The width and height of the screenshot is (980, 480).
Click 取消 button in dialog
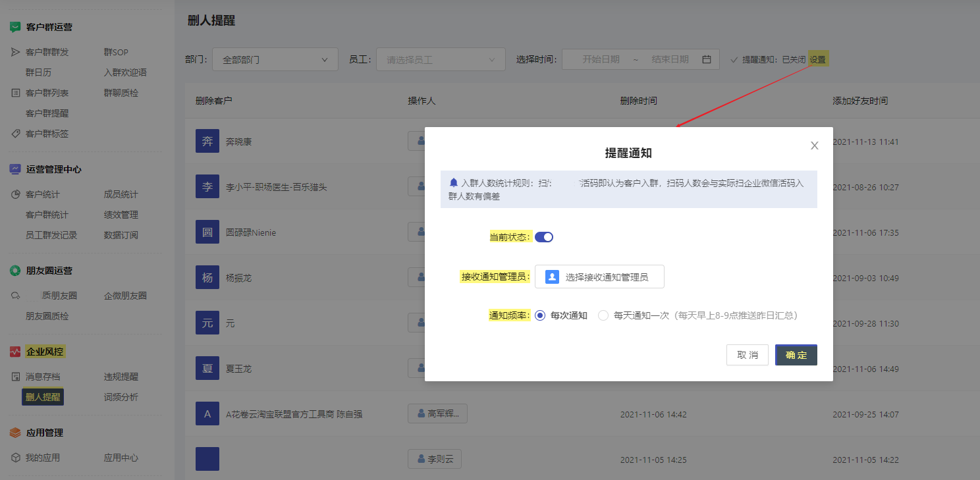pos(748,355)
